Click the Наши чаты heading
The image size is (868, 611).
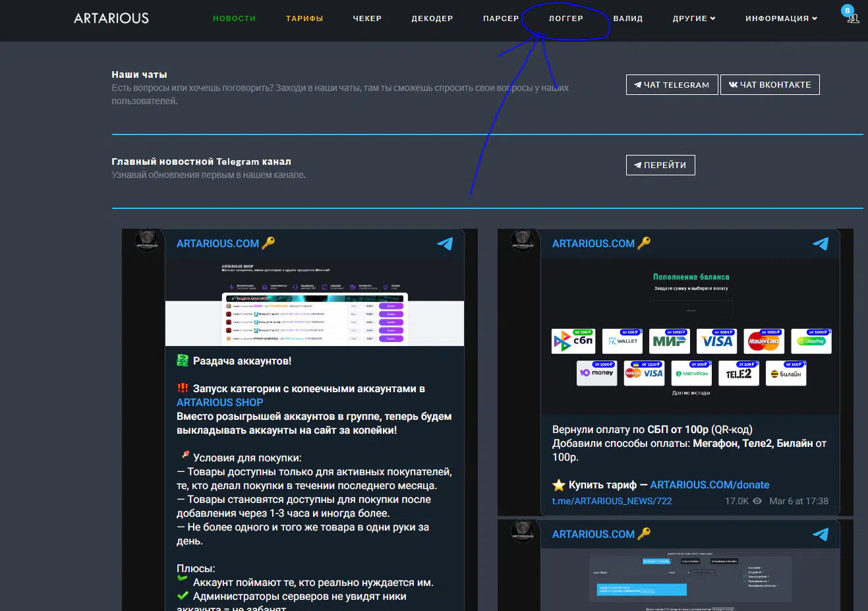[139, 74]
